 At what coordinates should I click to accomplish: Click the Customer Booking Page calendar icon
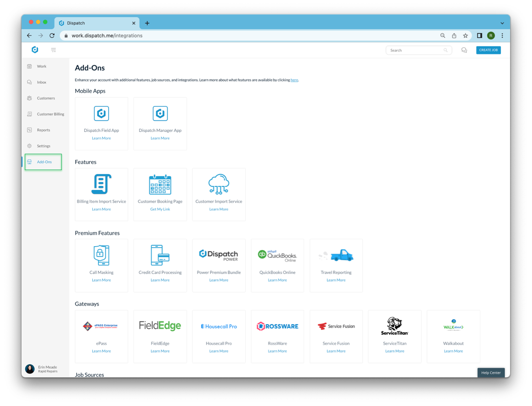[160, 185]
